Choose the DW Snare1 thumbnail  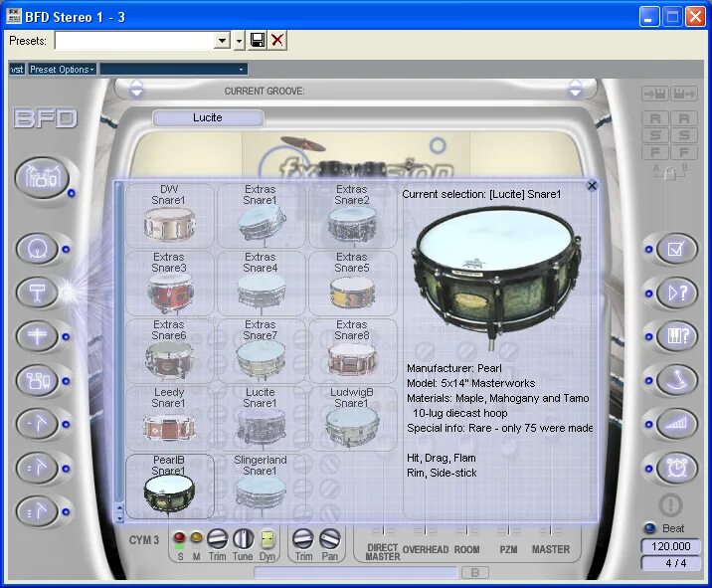[169, 215]
